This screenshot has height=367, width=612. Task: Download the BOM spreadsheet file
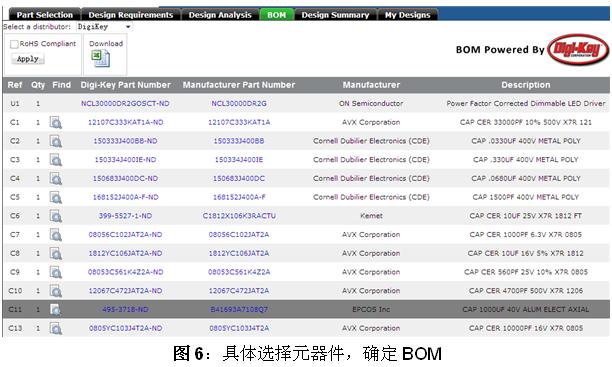[x=100, y=59]
